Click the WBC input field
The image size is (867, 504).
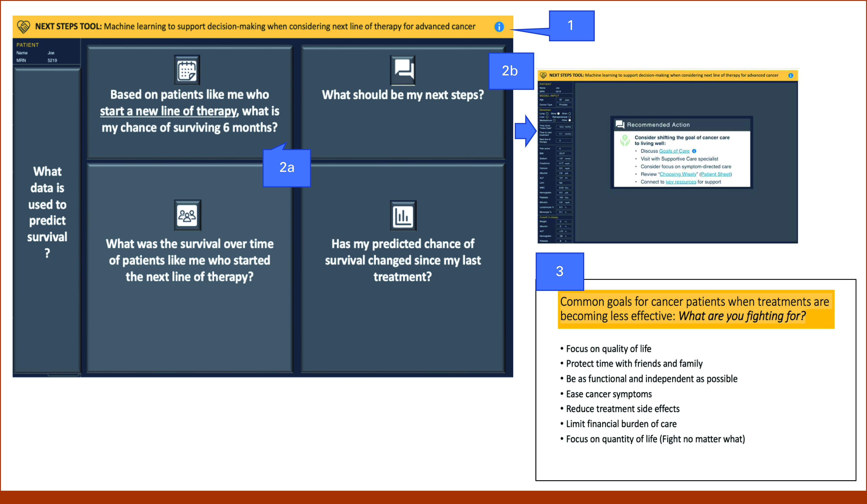[564, 188]
